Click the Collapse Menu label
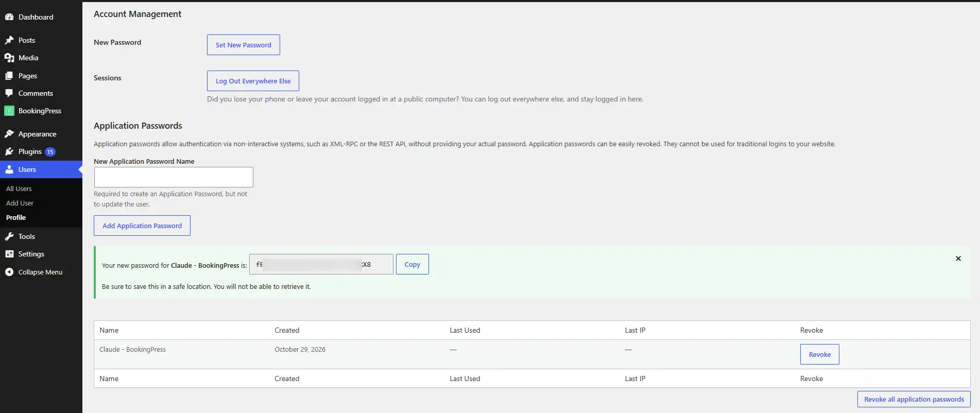The image size is (980, 413). [x=40, y=272]
